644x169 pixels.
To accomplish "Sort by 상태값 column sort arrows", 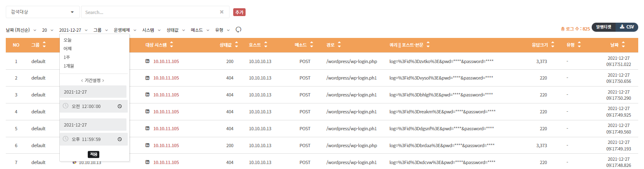I will (x=236, y=45).
